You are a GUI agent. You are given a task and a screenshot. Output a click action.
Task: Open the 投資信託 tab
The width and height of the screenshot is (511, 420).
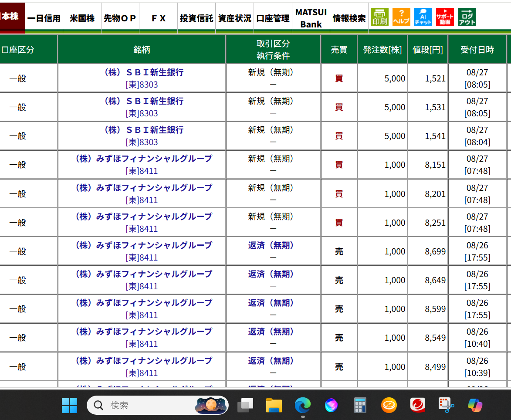pos(196,18)
